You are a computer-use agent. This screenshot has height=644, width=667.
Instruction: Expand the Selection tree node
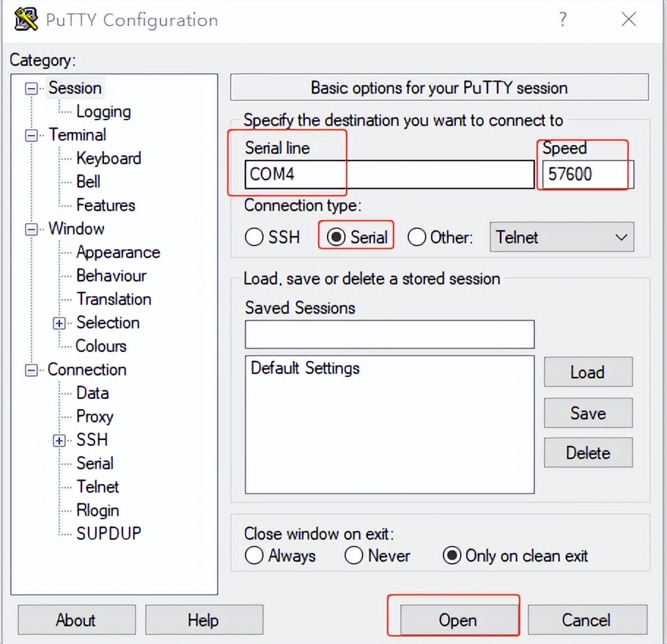pos(59,323)
